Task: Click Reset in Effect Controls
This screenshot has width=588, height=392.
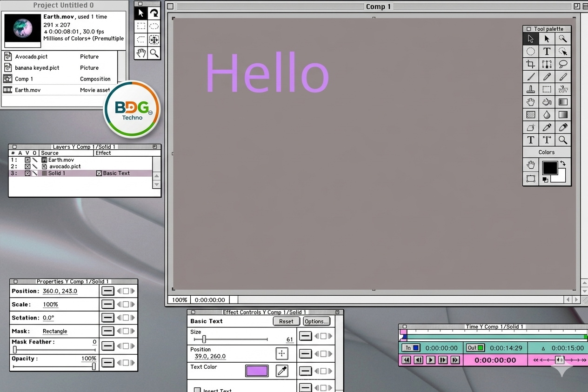Action: coord(286,321)
